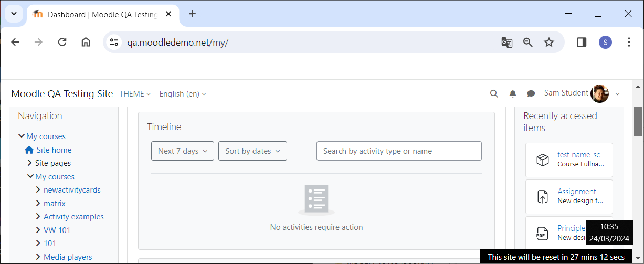Open the THEME dropdown menu

point(135,94)
